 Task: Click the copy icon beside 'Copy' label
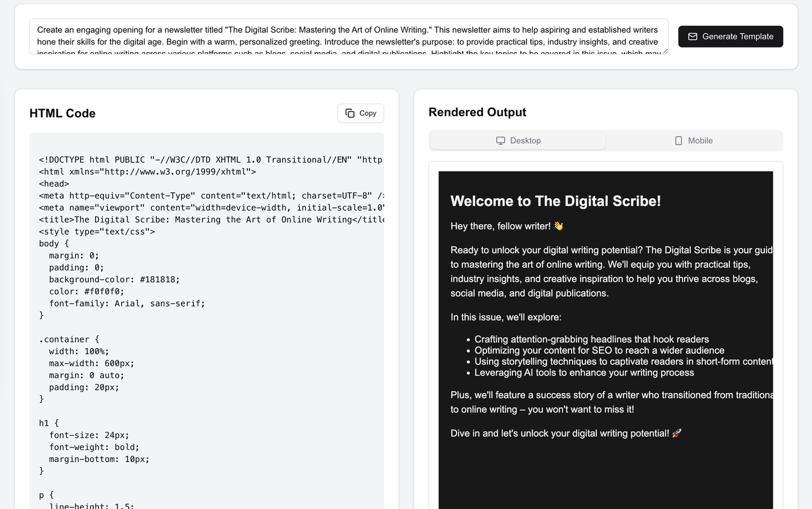coord(350,113)
